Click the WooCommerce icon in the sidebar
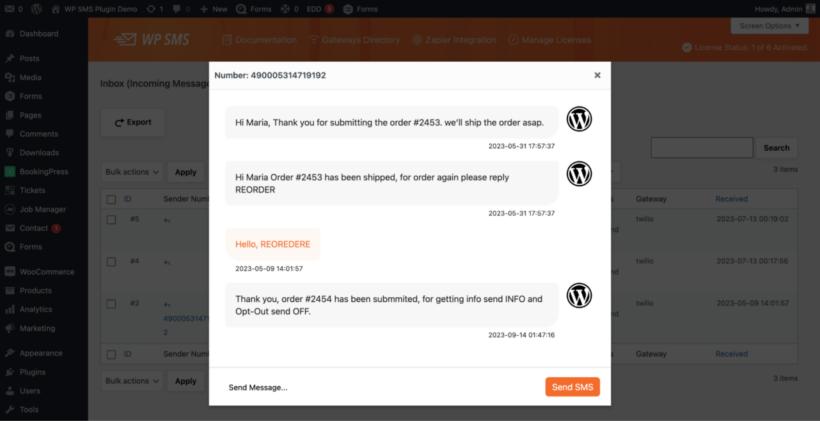The image size is (820, 421). point(9,271)
